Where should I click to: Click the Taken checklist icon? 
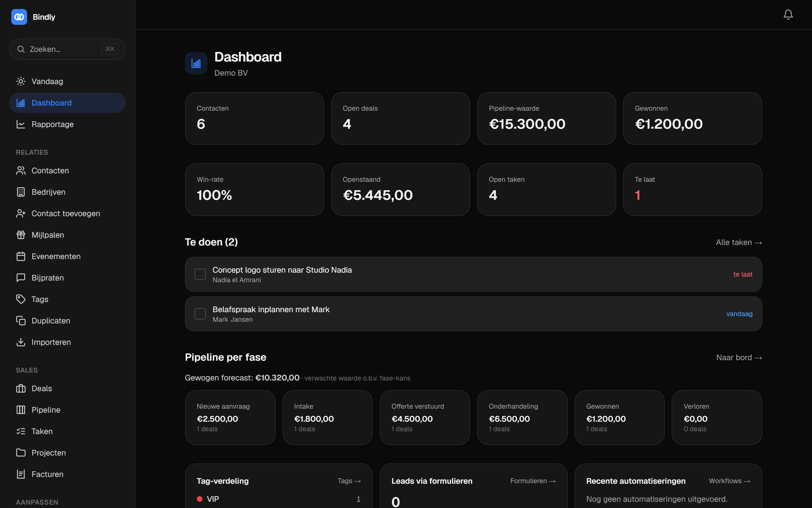coord(21,432)
